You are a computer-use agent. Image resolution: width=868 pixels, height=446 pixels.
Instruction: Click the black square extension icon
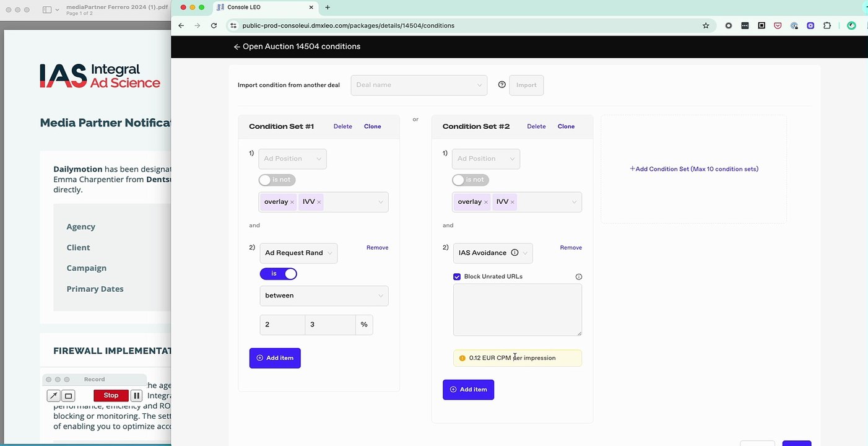point(762,25)
